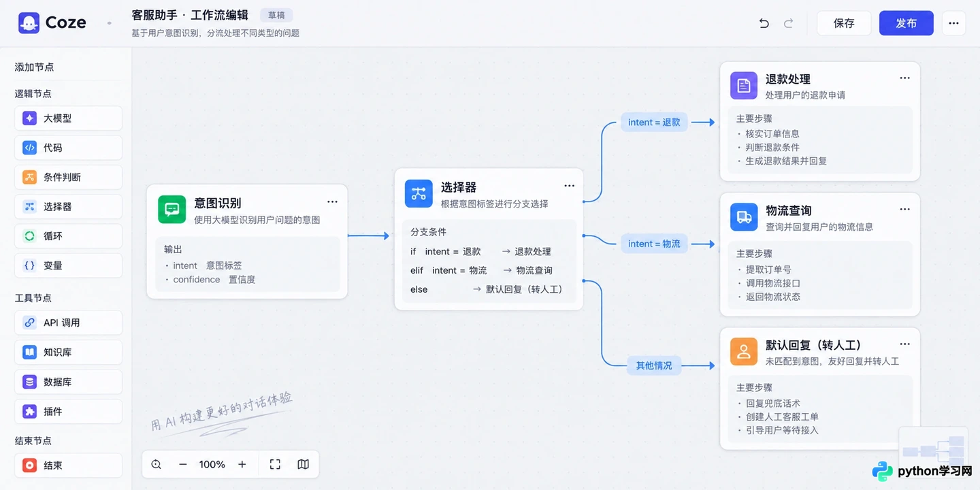
Task: Toggle the minimap view icon
Action: (x=304, y=464)
